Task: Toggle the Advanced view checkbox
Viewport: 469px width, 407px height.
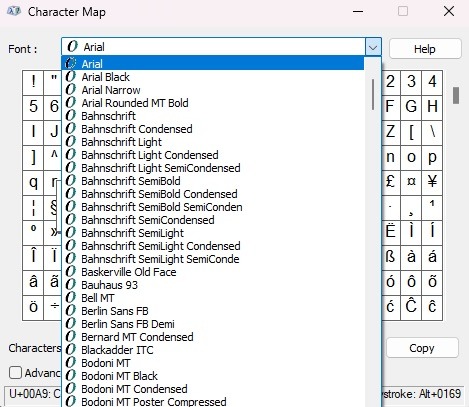Action: coord(15,372)
